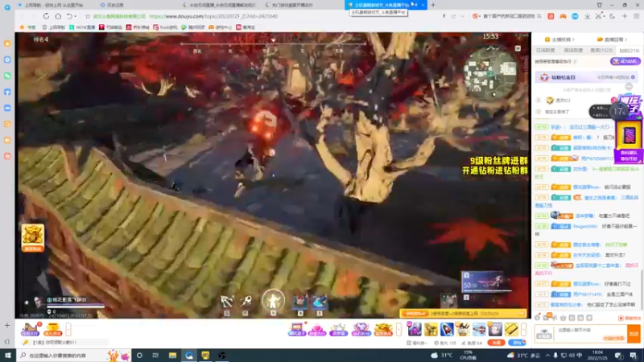Open NOW直播 bookmark
Screen dimensions: 644x362
click(83, 27)
